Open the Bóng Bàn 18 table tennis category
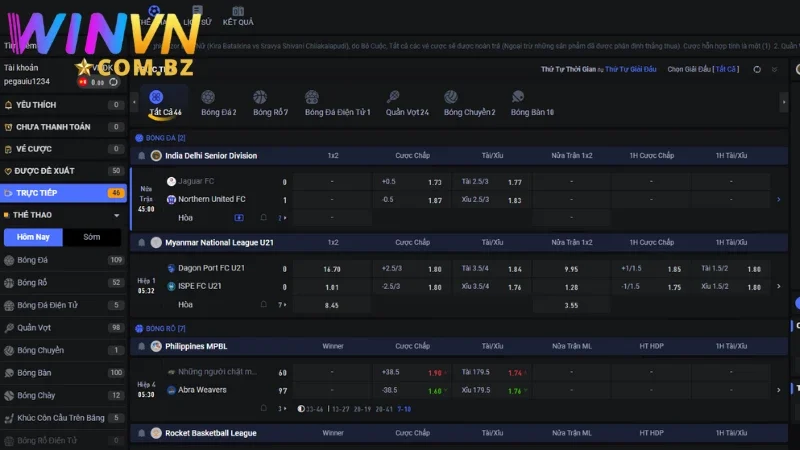Viewport: 800px width, 450px height. (x=532, y=103)
